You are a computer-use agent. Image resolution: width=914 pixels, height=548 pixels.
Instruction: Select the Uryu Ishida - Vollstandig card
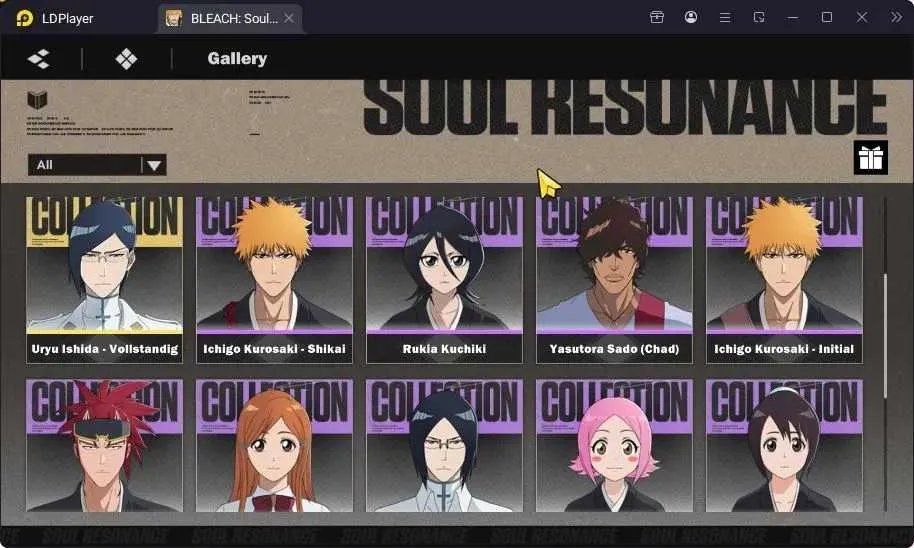[x=104, y=280]
